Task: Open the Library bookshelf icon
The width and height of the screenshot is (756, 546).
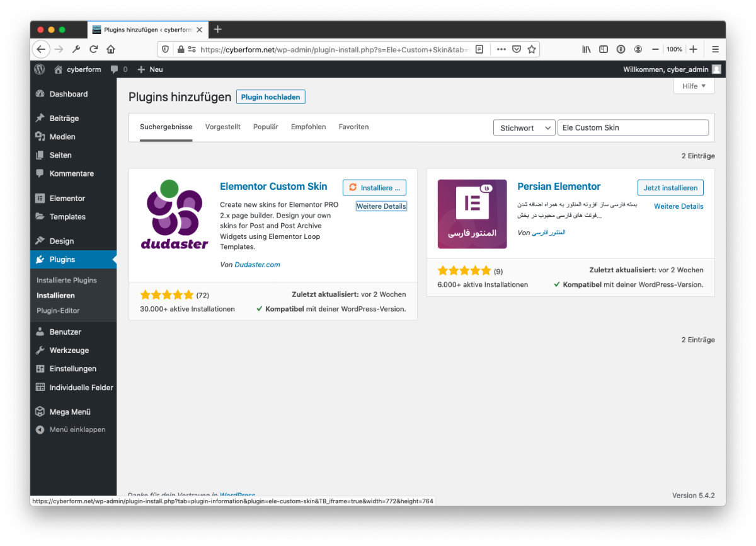Action: [586, 49]
